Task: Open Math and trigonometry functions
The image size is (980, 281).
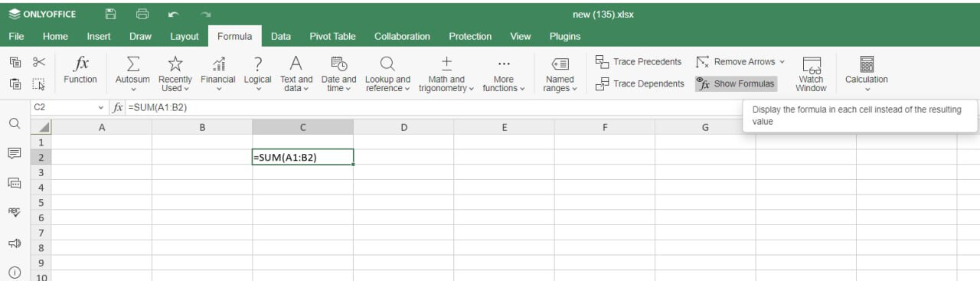Action: [x=446, y=74]
